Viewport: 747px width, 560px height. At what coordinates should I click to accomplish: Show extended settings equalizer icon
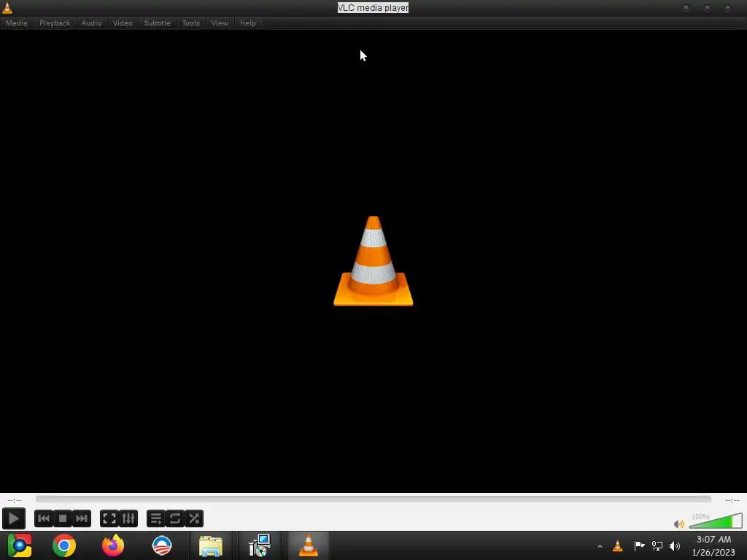128,518
